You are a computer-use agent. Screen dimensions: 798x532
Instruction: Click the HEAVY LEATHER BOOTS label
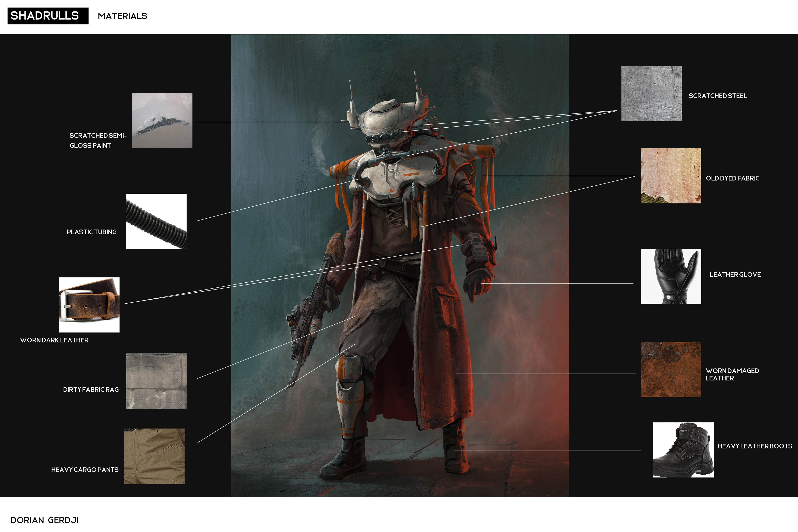pyautogui.click(x=755, y=446)
